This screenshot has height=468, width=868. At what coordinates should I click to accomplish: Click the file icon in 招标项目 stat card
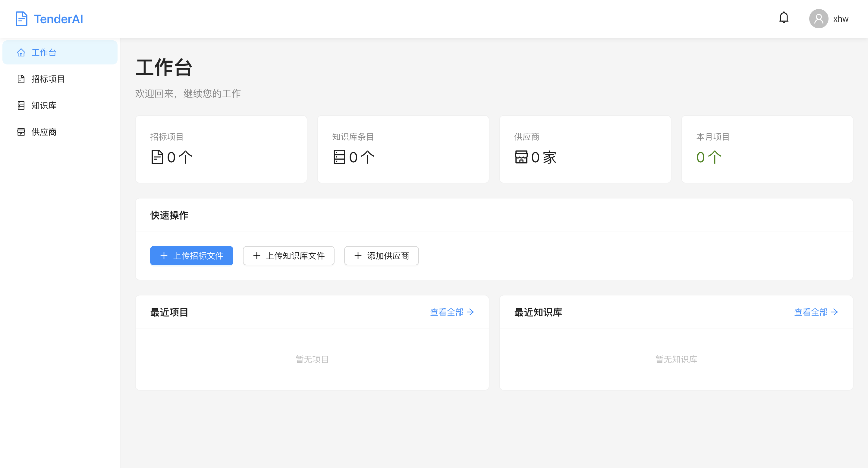coord(157,157)
